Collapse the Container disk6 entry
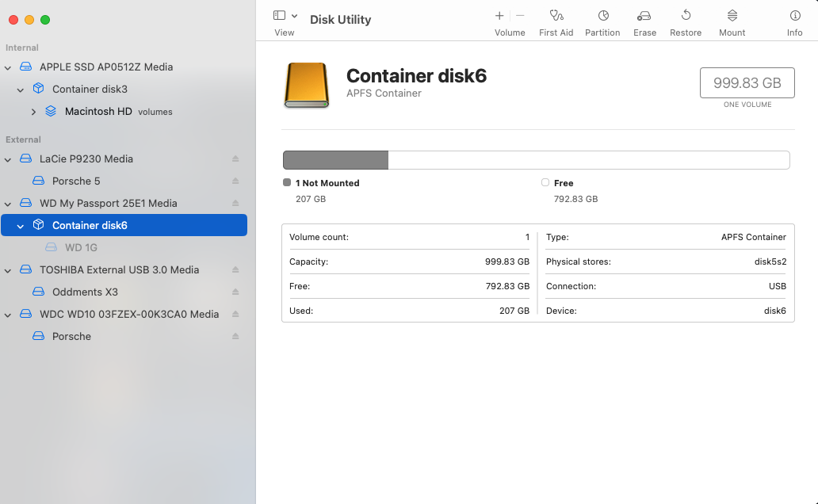Image resolution: width=818 pixels, height=504 pixels. [x=21, y=226]
